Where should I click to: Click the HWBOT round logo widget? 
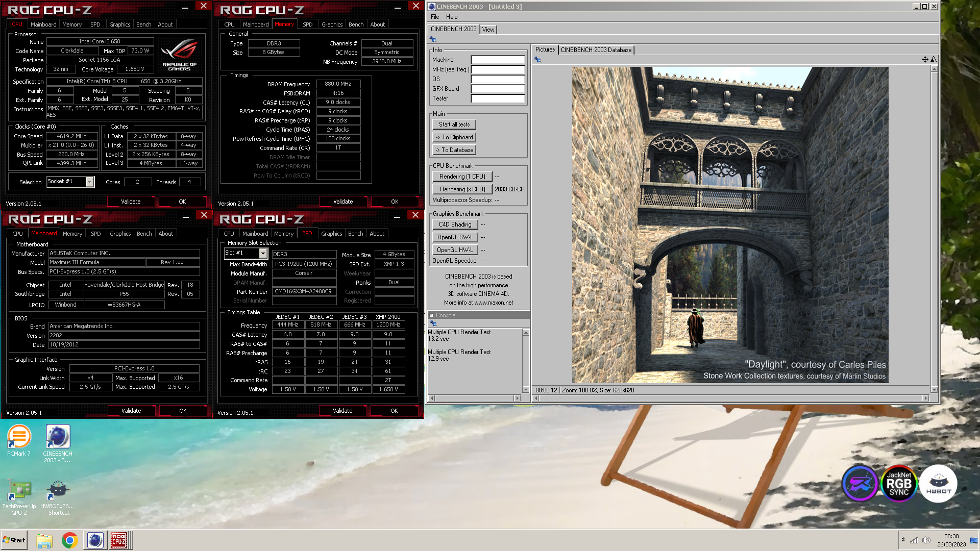click(x=938, y=484)
